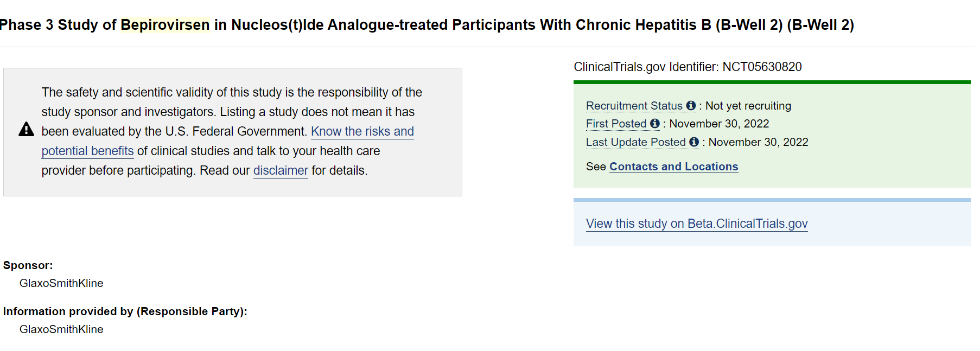Viewport: 980px width, 351px height.
Task: Open the info icon after Last Update Posted
Action: (694, 142)
